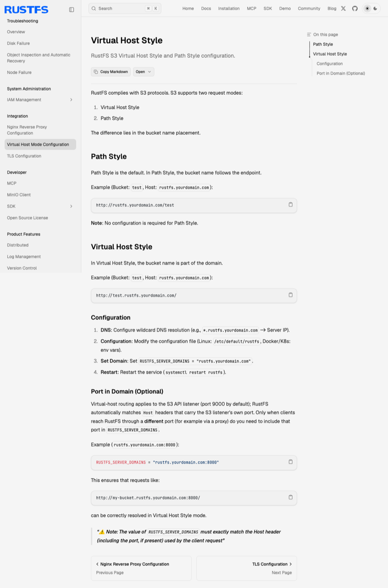Expand the IAM Management section
Screen dimensions: 388x588
[x=71, y=100]
